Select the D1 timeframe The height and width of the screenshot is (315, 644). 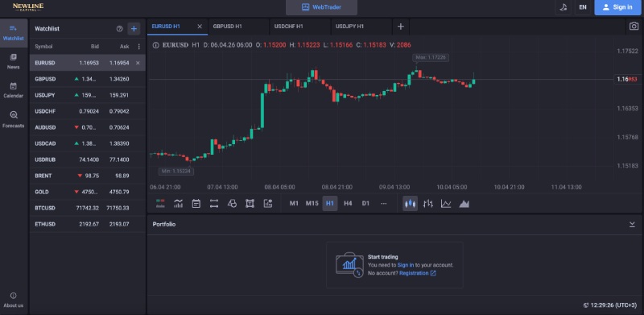pos(365,203)
